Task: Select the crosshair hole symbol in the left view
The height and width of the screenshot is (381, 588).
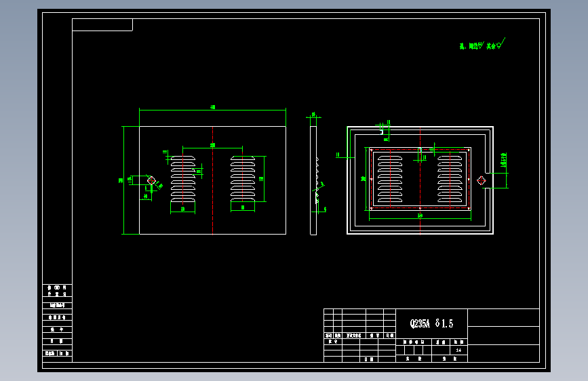Action: click(151, 181)
